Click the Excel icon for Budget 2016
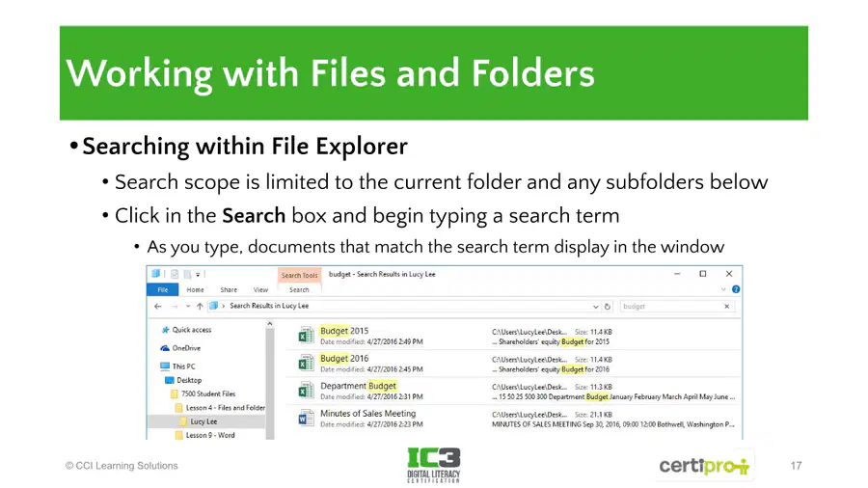 pos(306,363)
